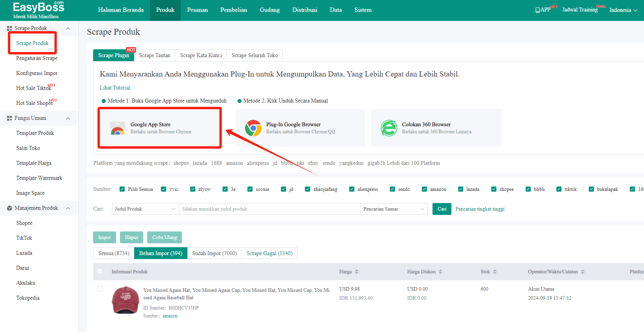This screenshot has width=644, height=332.
Task: Sort by Harga column arrows
Action: pyautogui.click(x=357, y=272)
